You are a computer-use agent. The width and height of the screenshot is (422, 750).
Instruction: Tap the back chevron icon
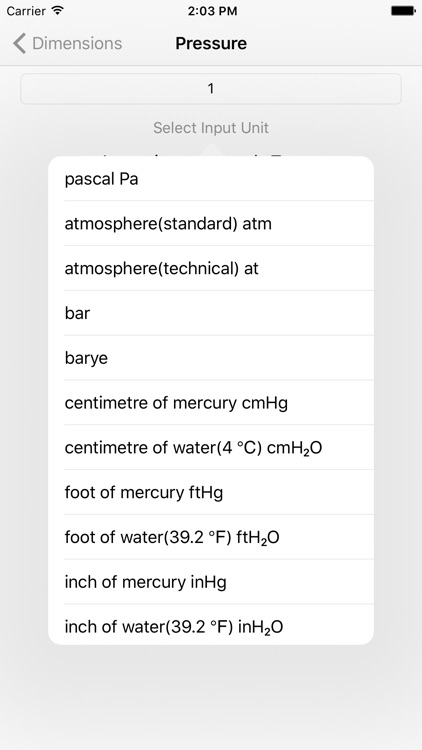[x=19, y=43]
